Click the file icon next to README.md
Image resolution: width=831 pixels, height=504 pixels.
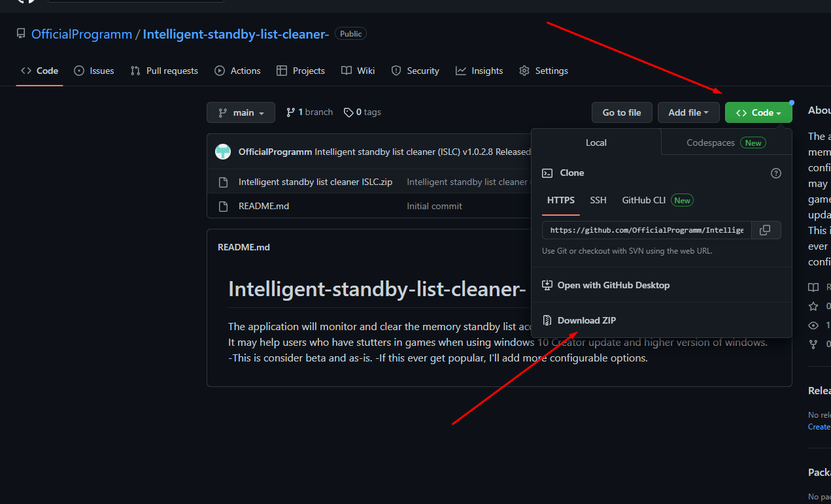click(224, 206)
